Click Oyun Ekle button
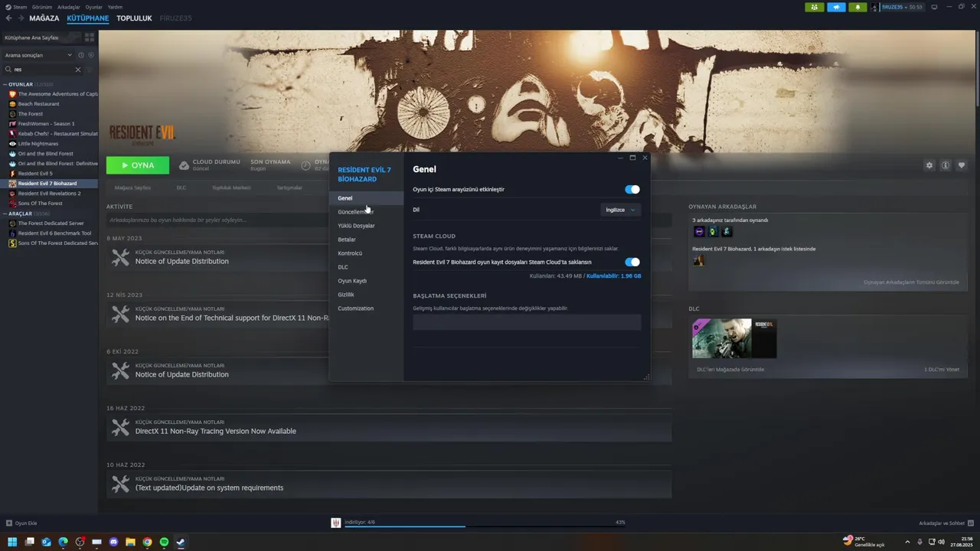 tap(21, 523)
